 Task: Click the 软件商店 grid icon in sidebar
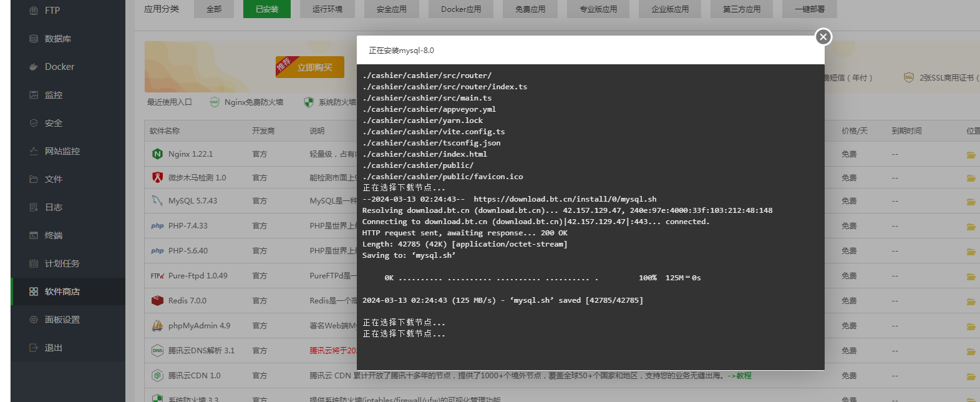point(34,292)
